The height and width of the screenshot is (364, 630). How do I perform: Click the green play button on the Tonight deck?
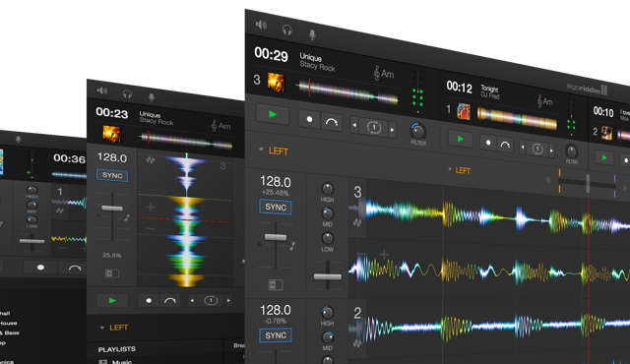point(461,139)
